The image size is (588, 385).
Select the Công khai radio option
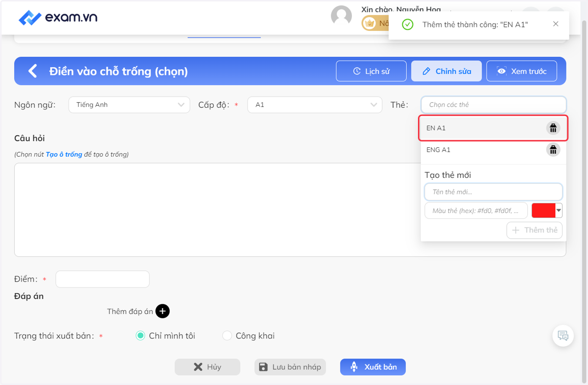click(227, 336)
